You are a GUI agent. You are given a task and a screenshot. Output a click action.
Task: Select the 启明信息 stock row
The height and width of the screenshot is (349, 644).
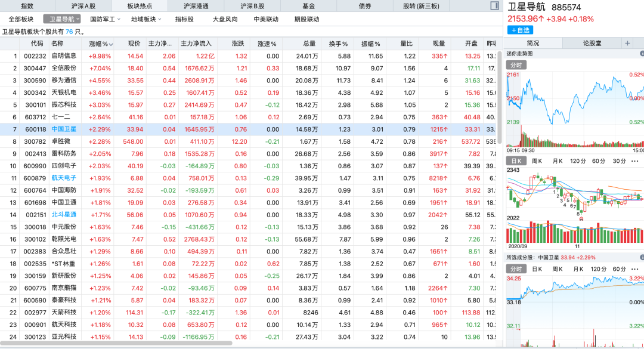[x=248, y=56]
